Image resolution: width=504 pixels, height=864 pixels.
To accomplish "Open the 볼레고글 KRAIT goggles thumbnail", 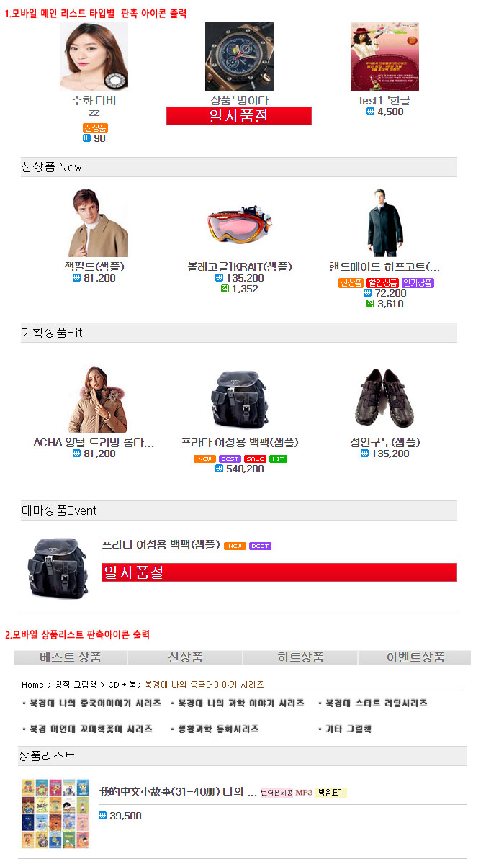I will (x=240, y=223).
